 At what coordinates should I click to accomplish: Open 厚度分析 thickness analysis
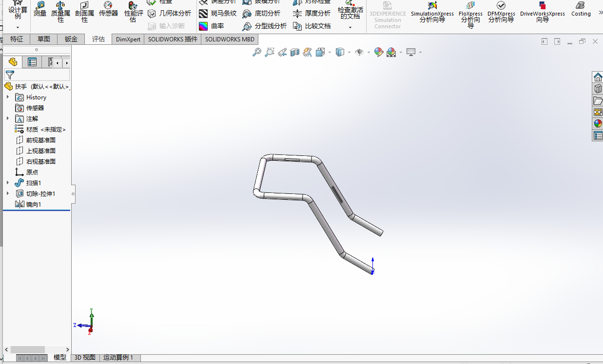[x=311, y=13]
